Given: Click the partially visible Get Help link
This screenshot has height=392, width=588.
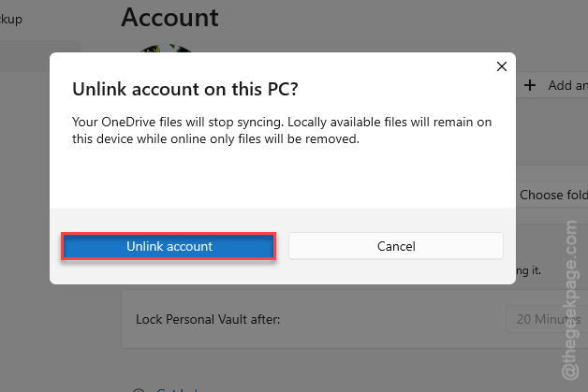Looking at the screenshot, I should click(177, 390).
